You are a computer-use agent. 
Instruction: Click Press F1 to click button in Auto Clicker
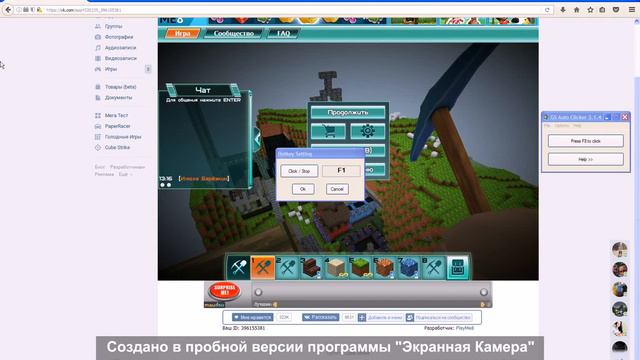coord(585,141)
